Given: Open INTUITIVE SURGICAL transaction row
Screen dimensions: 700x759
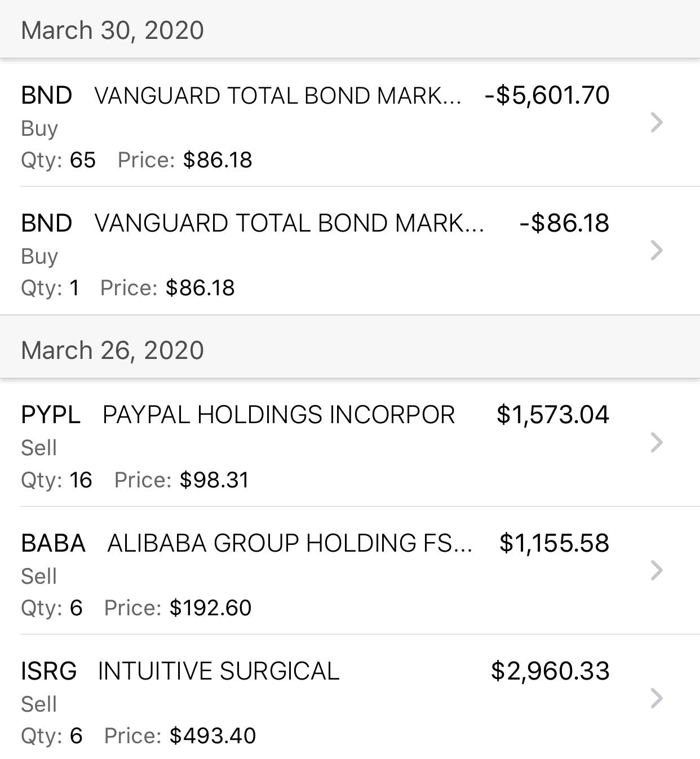Looking at the screenshot, I should coord(350,698).
